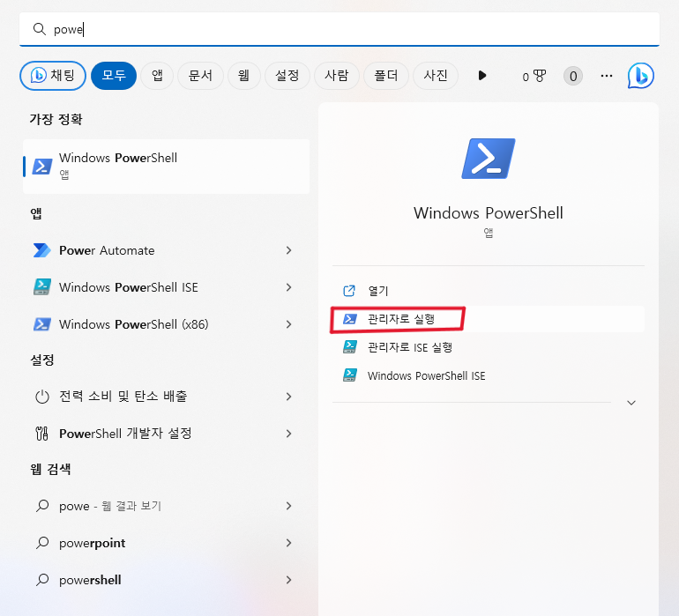Click the search input field containing 'powe'
Image resolution: width=679 pixels, height=616 pixels.
tap(339, 29)
